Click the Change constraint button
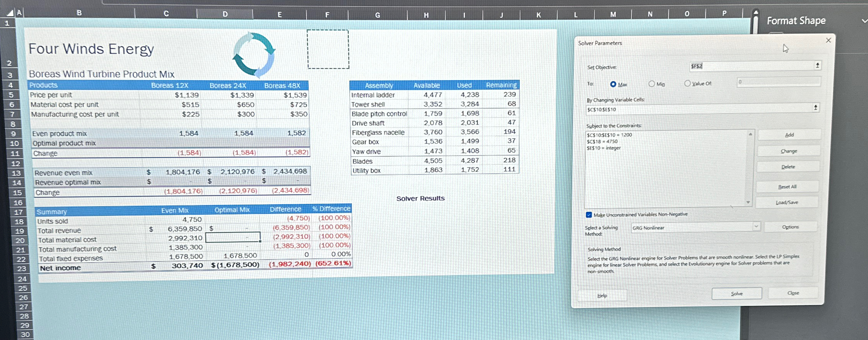The image size is (868, 340). pos(788,151)
